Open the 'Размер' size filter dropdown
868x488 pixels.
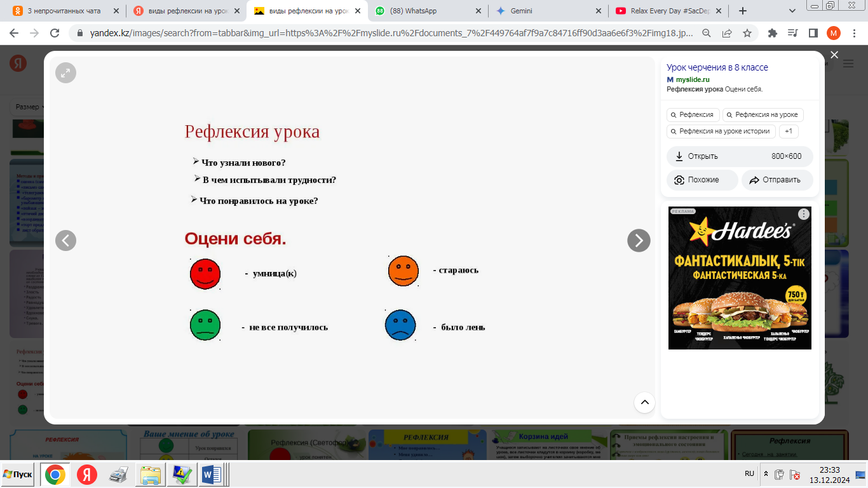(x=28, y=107)
